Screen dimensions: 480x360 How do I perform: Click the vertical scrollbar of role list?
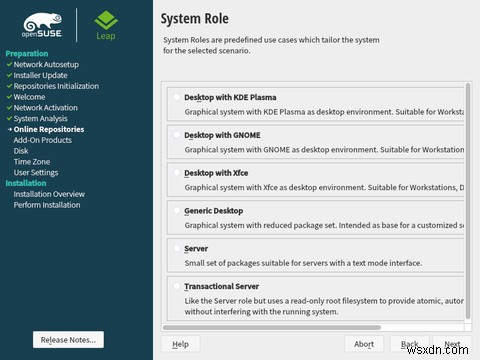[468, 201]
